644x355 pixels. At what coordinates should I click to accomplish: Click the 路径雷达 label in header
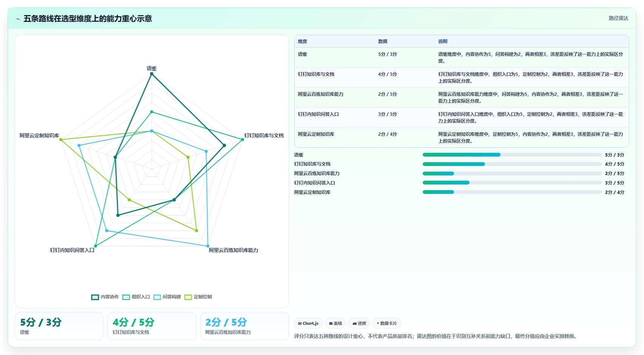point(618,18)
